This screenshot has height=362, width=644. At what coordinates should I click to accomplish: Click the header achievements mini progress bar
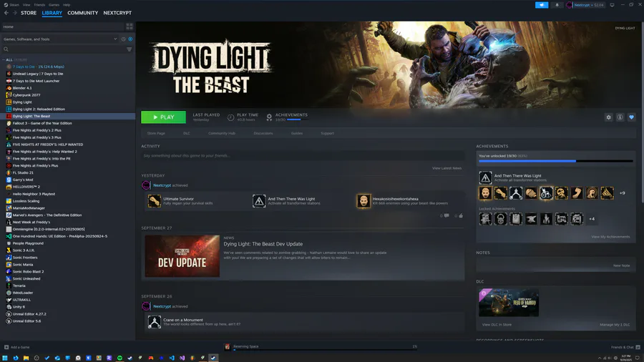(x=298, y=120)
